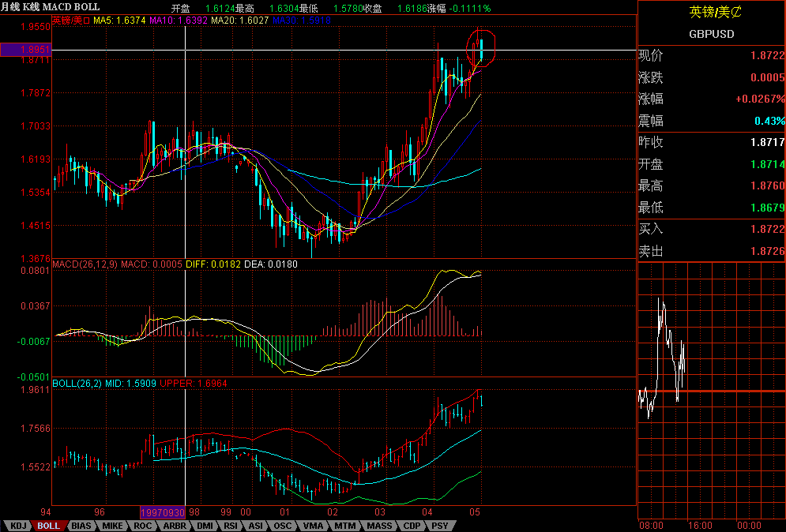
Task: Click the highlighted 19970930 date marker
Action: pyautogui.click(x=163, y=512)
